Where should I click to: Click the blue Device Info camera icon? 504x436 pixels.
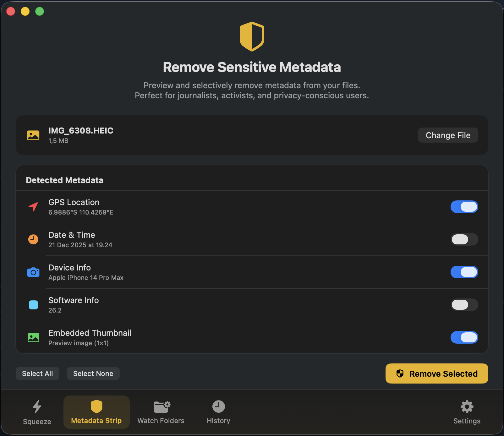pyautogui.click(x=33, y=272)
